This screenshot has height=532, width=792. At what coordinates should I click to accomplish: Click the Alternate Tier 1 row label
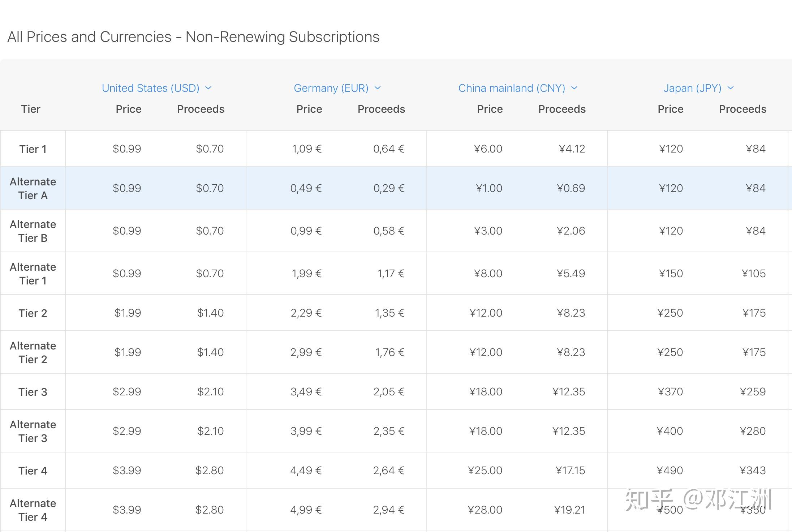(x=33, y=274)
